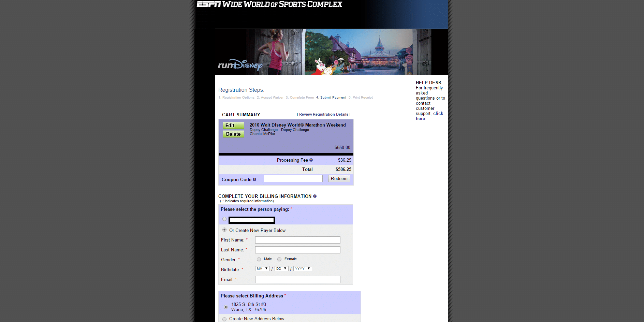Click the Coupon Code help icon
This screenshot has height=322, width=644.
(254, 179)
